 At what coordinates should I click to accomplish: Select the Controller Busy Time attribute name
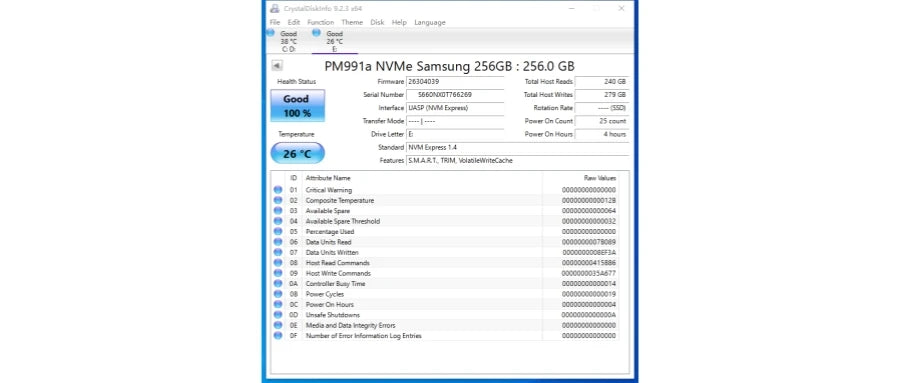[x=335, y=284]
